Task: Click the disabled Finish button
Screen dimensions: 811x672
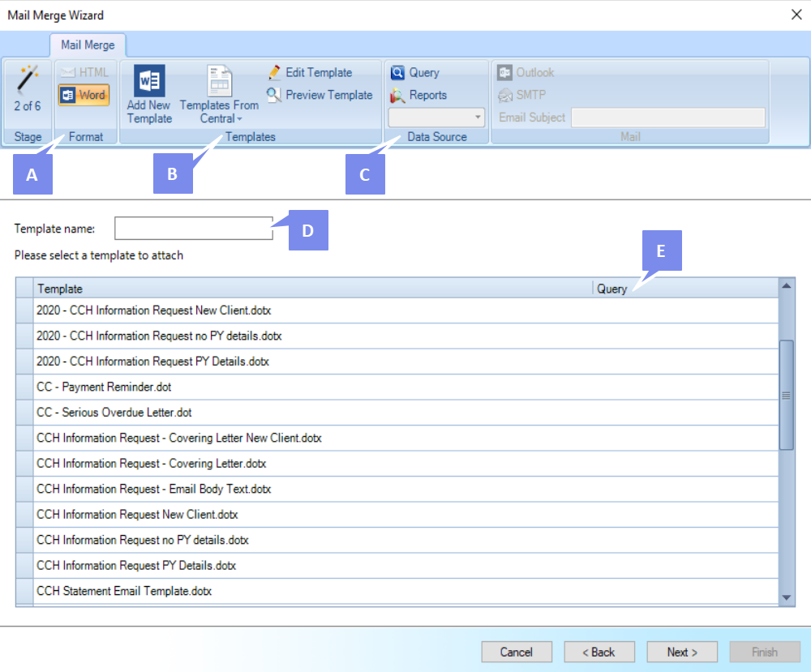Action: tap(765, 652)
